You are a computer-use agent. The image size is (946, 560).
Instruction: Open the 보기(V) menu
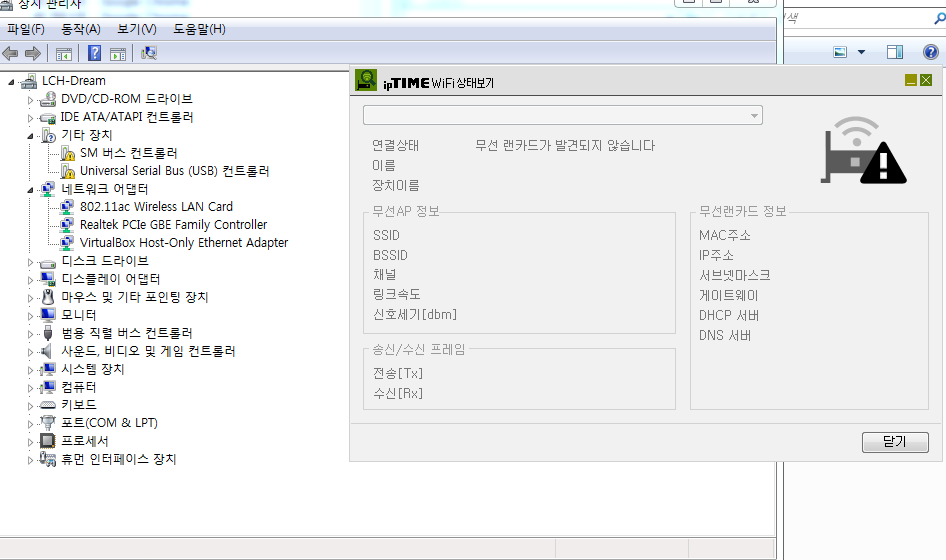click(136, 29)
